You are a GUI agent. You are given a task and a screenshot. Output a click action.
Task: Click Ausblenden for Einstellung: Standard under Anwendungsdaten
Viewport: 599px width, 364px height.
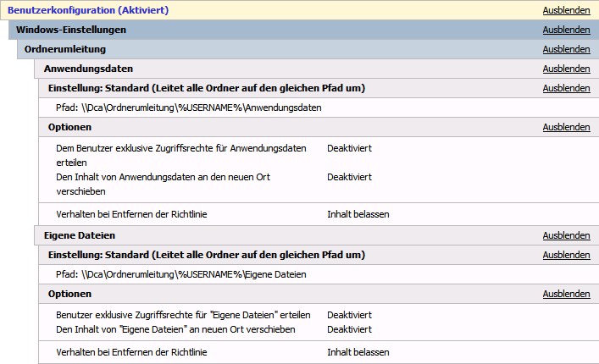(x=566, y=88)
